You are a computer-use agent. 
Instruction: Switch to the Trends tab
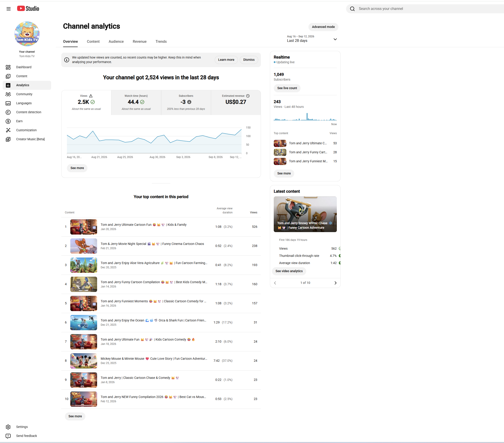(161, 42)
